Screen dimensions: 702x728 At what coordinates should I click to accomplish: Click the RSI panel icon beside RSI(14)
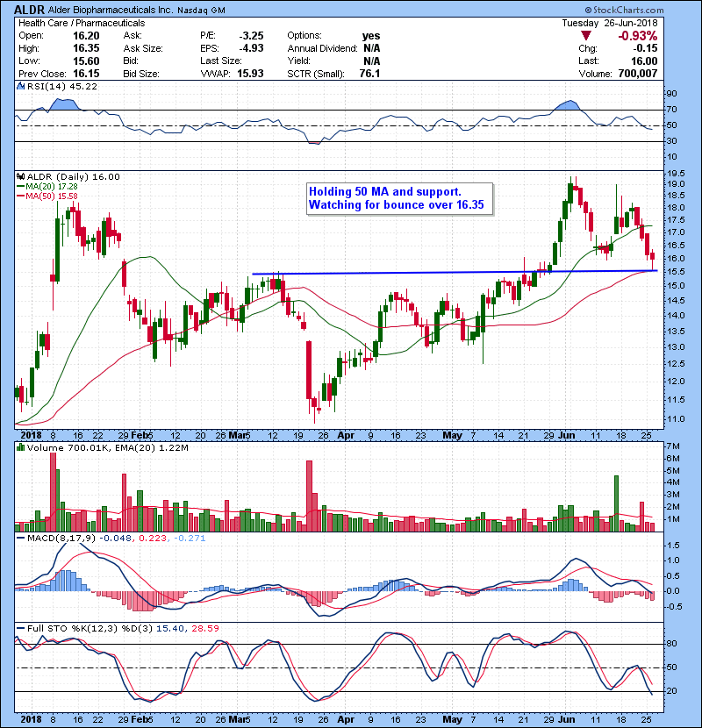(x=20, y=86)
